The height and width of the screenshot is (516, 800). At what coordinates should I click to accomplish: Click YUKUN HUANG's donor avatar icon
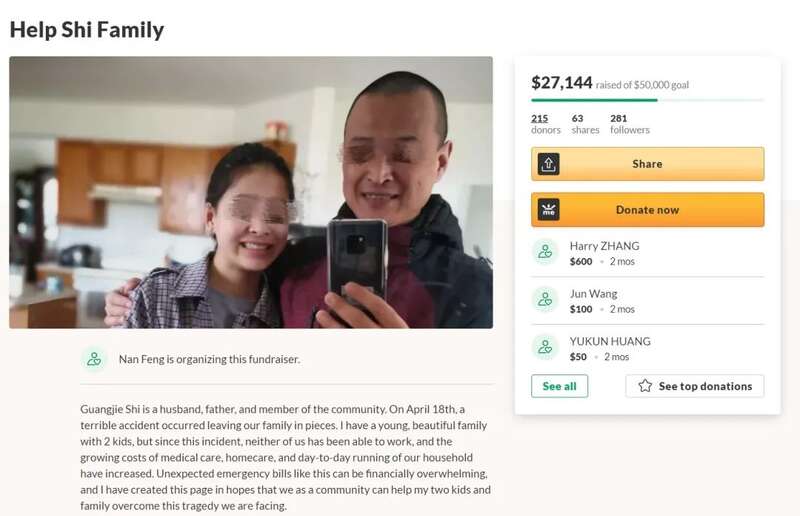(545, 348)
